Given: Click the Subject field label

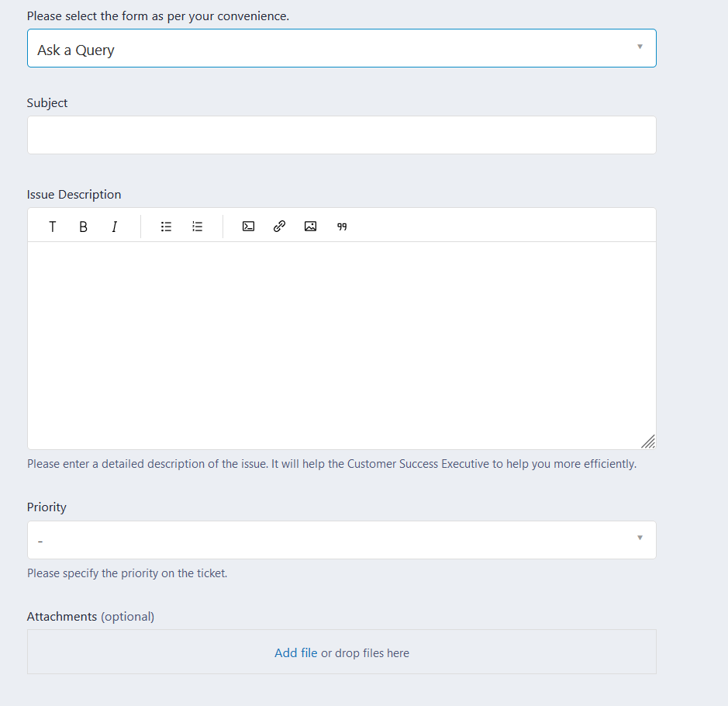Looking at the screenshot, I should point(47,103).
